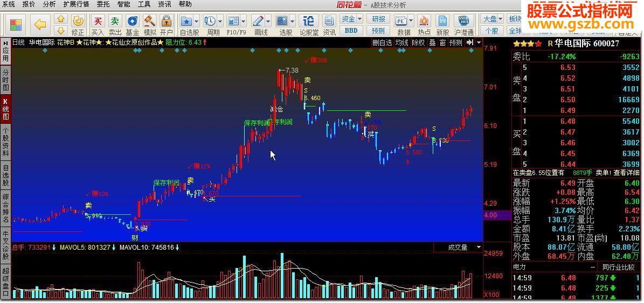Switch to the 个股资料 side tab
644x303 pixels.
tap(6, 142)
